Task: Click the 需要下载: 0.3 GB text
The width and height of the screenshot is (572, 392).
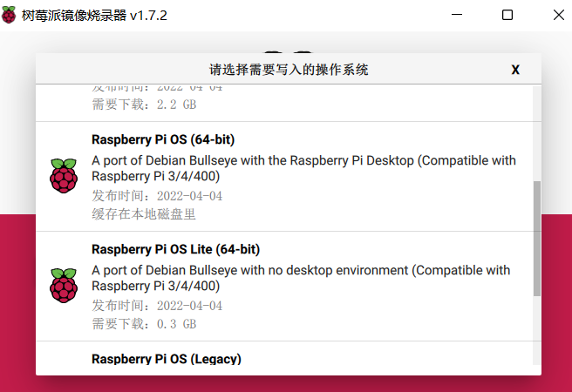Action: coord(144,324)
